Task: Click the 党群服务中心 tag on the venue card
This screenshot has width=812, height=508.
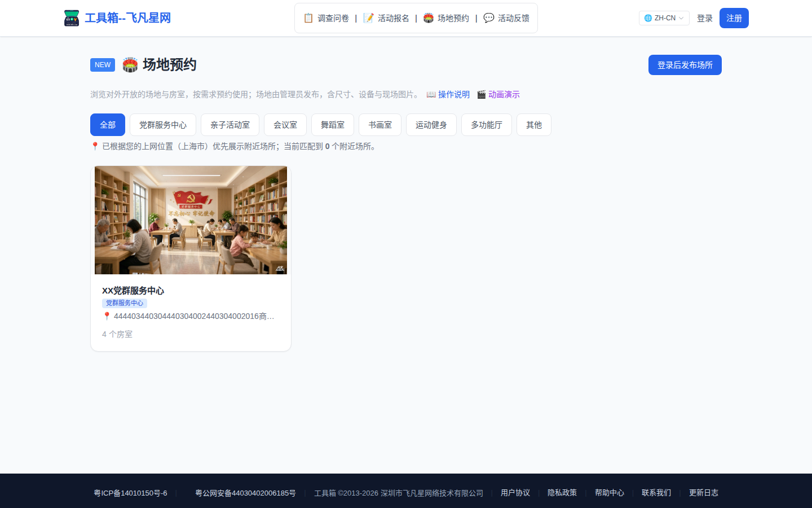Action: click(125, 303)
